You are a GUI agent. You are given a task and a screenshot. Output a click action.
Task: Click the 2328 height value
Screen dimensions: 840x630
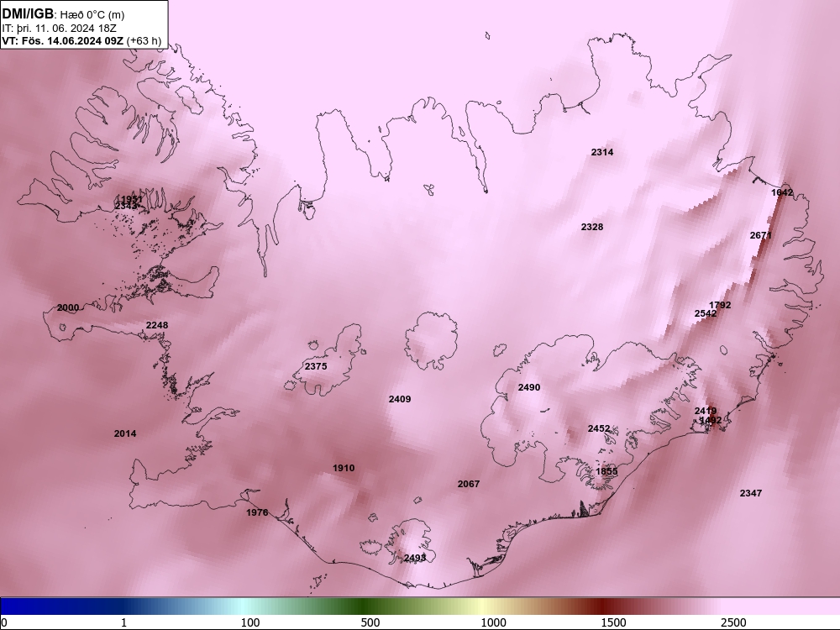click(592, 227)
